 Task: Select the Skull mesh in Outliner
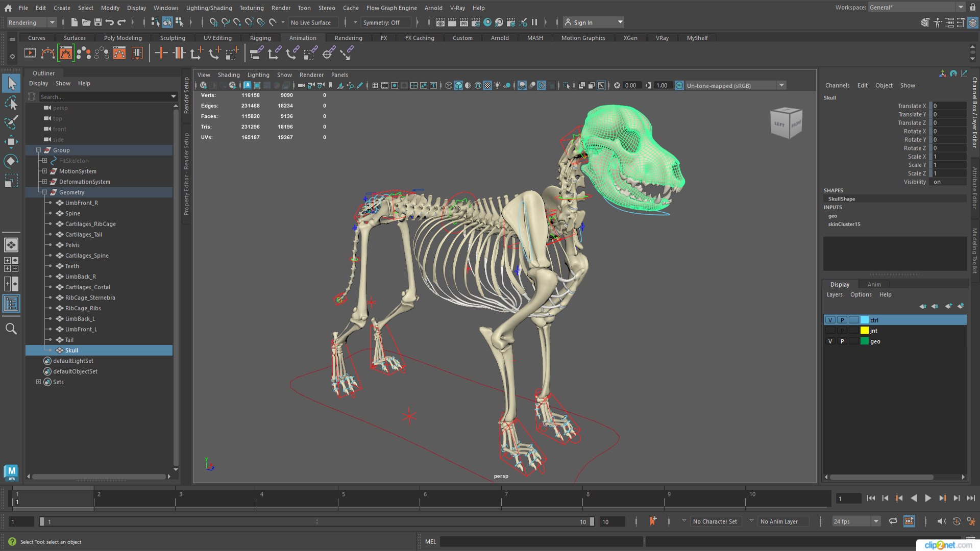coord(99,350)
